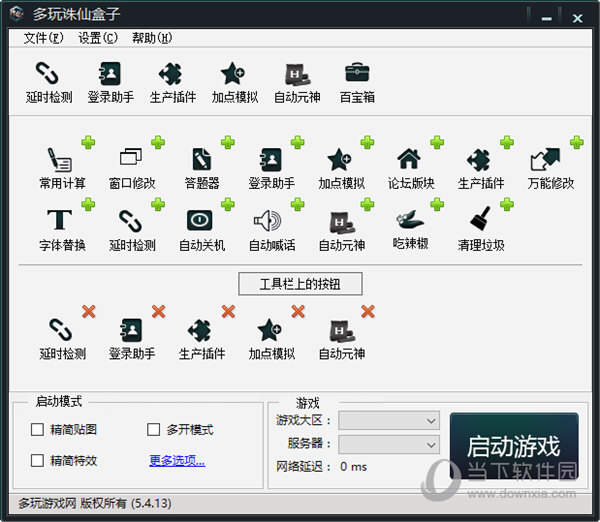
Task: Add 窗口修改 to toolbar with its green plus
Action: point(158,142)
